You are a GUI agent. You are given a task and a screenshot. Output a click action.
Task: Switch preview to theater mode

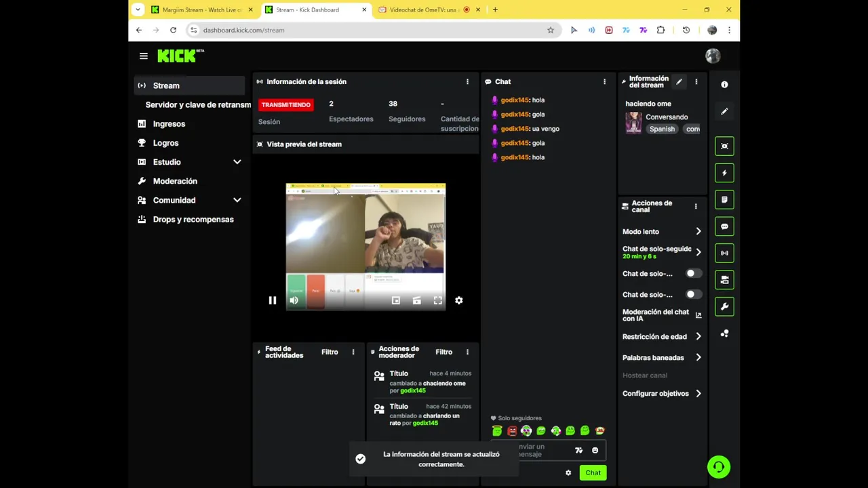click(417, 300)
